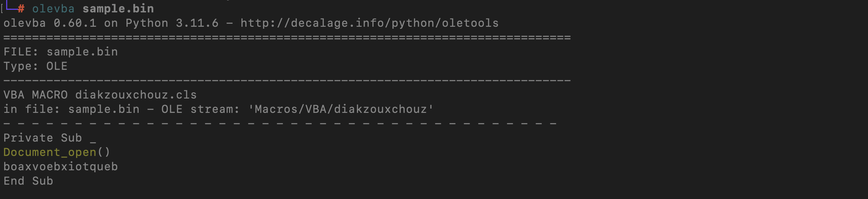Click the solid dash separator line
The image size is (868, 199).
(287, 81)
